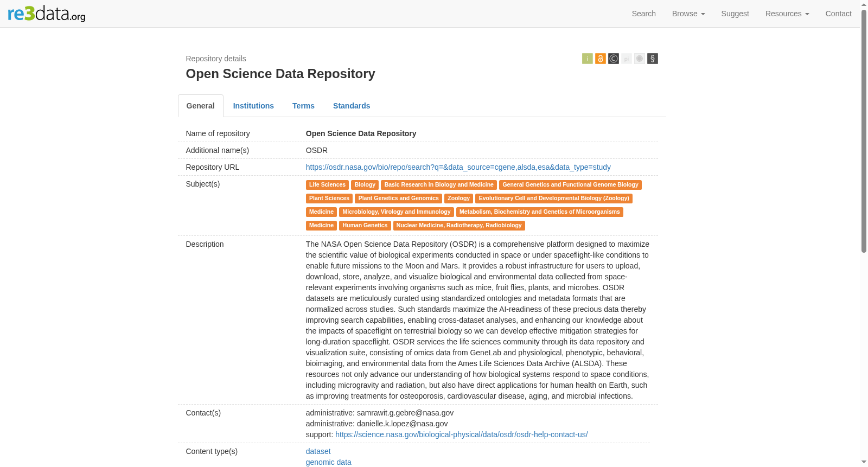
Task: Click the 'Life Sciences' subject tag
Action: (x=327, y=185)
